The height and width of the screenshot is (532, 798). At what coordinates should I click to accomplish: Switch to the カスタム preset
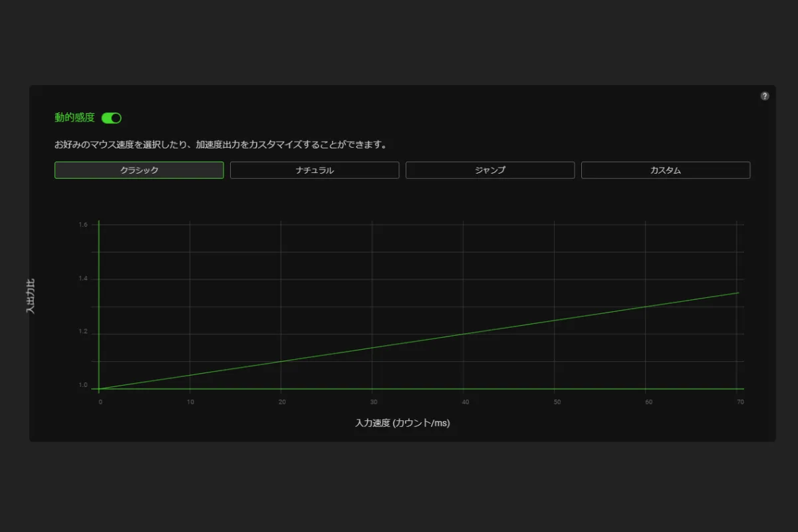tap(666, 170)
